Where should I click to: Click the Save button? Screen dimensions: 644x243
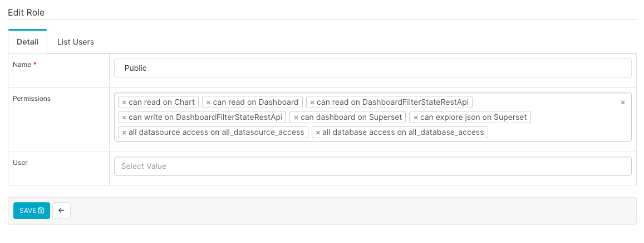click(x=32, y=211)
